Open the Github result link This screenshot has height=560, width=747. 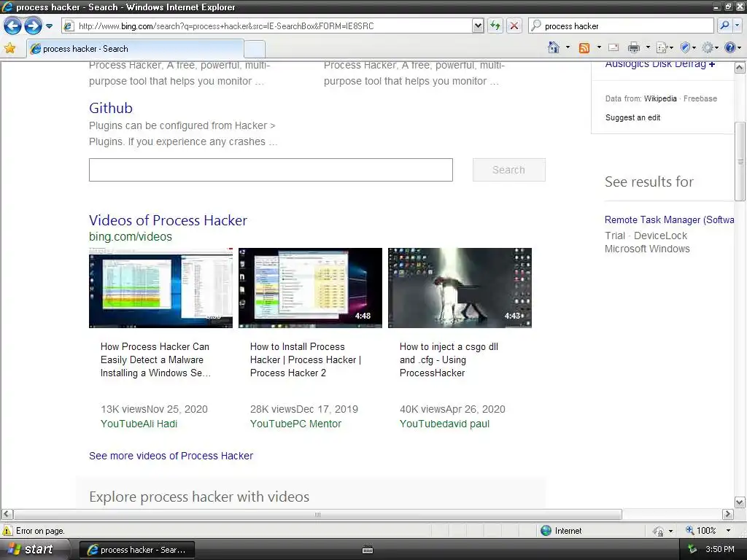[x=111, y=108]
